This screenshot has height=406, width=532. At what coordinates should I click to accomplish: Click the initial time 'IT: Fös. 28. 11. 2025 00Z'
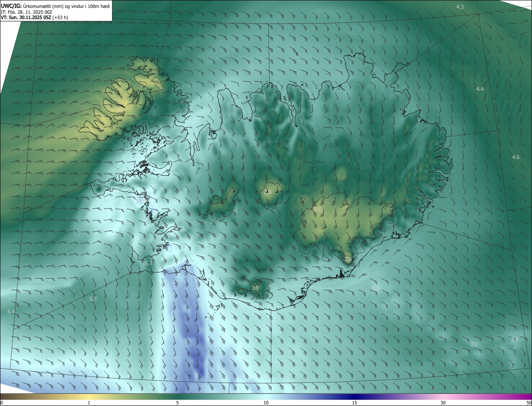pos(27,12)
